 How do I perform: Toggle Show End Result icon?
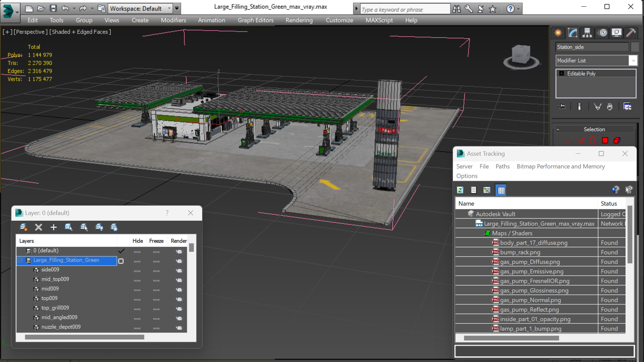(579, 106)
